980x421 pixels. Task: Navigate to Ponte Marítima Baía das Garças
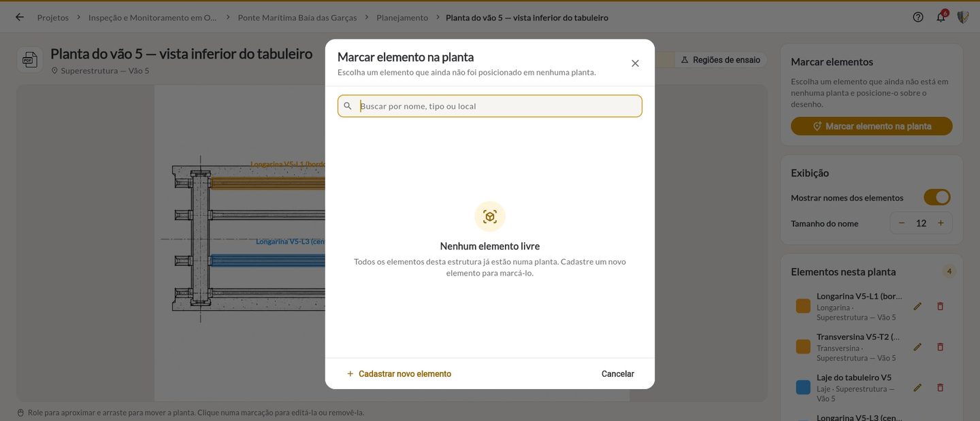pyautogui.click(x=297, y=18)
